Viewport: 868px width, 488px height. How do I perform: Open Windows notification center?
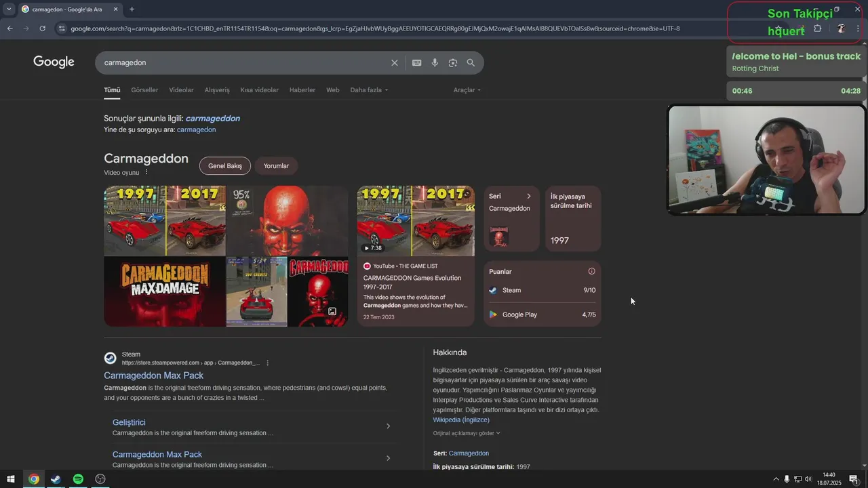coord(854,479)
